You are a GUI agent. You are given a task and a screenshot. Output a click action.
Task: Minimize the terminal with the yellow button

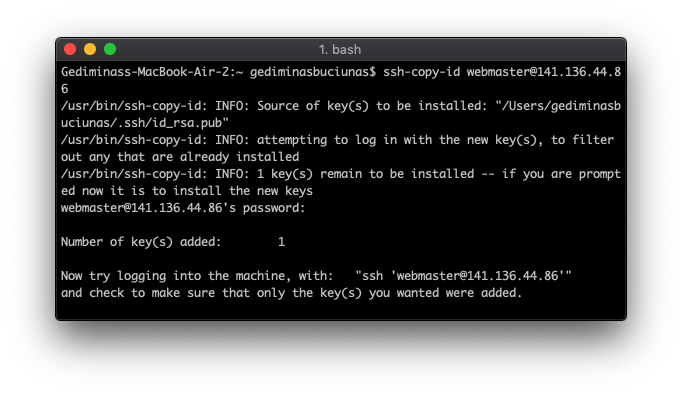[90, 49]
